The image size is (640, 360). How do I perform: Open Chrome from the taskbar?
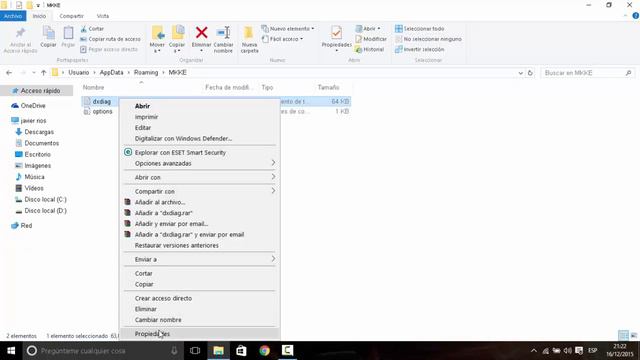264,351
